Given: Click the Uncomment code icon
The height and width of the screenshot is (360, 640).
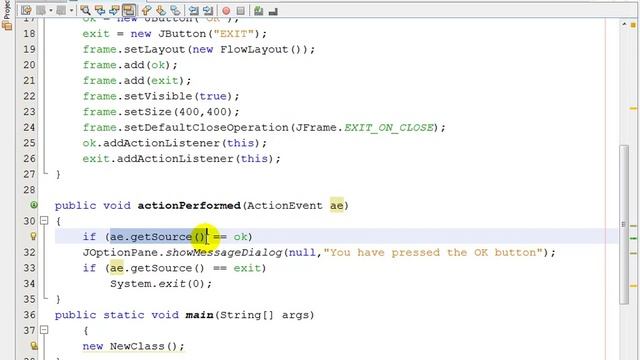Looking at the screenshot, I should click(273, 11).
